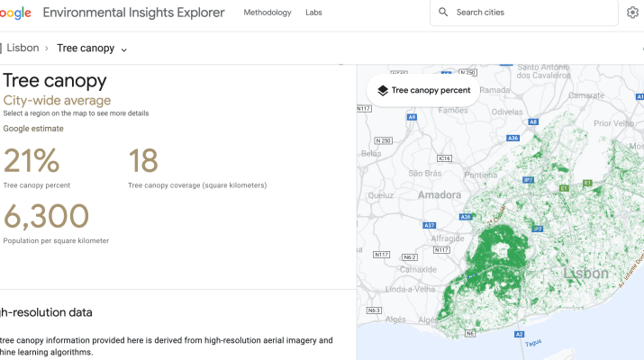
Task: Click the N6-2 road marker on map
Action: tap(410, 257)
